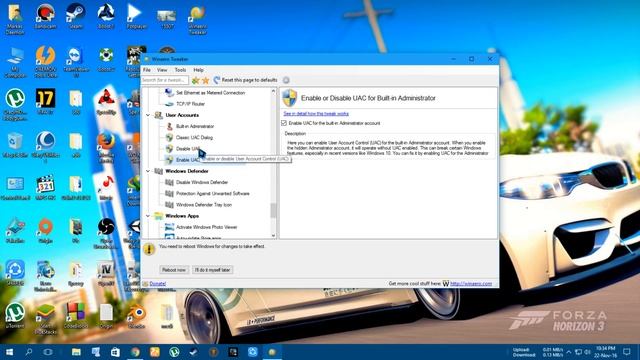Open the Firefox desktop shortcut
This screenshot has width=640, height=360.
(106, 148)
